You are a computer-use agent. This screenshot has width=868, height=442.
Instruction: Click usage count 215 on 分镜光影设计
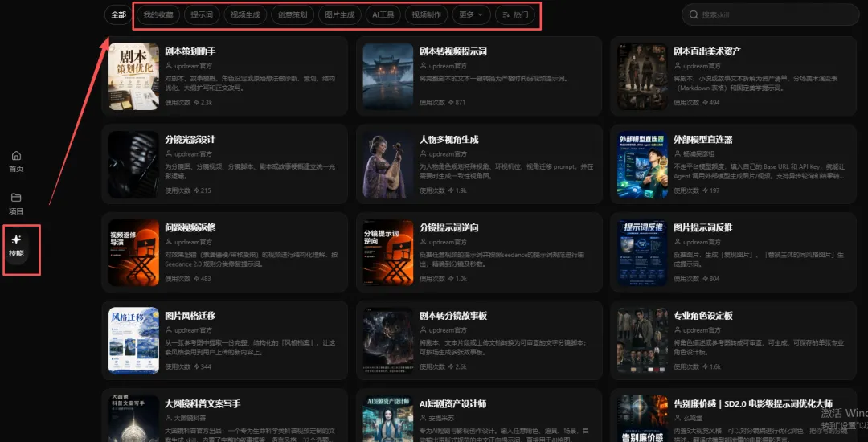pyautogui.click(x=206, y=190)
